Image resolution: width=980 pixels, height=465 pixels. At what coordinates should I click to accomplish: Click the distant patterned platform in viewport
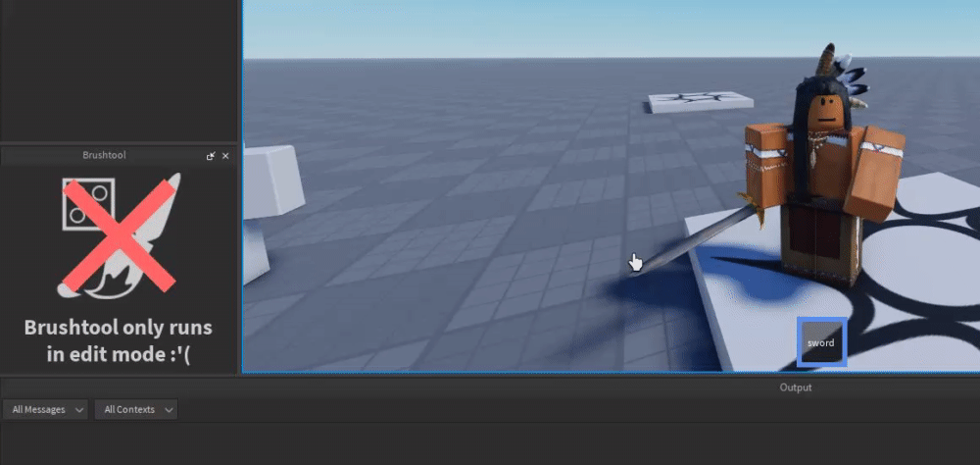pyautogui.click(x=700, y=101)
